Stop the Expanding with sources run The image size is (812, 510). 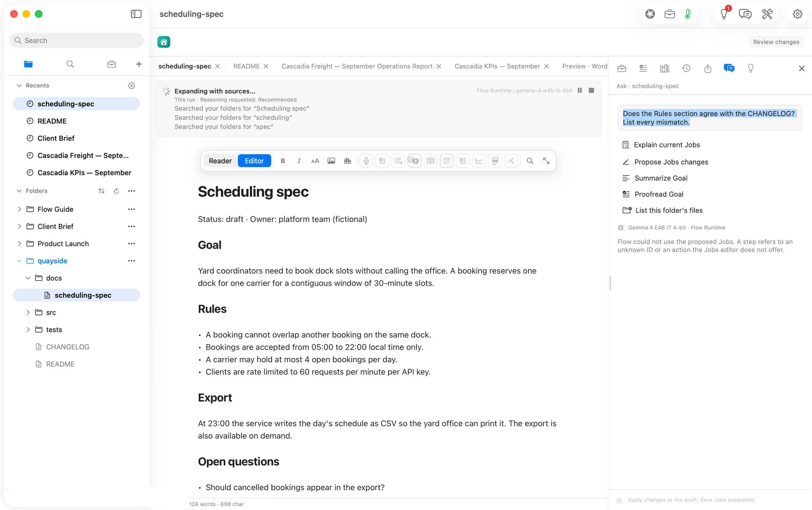pyautogui.click(x=591, y=90)
